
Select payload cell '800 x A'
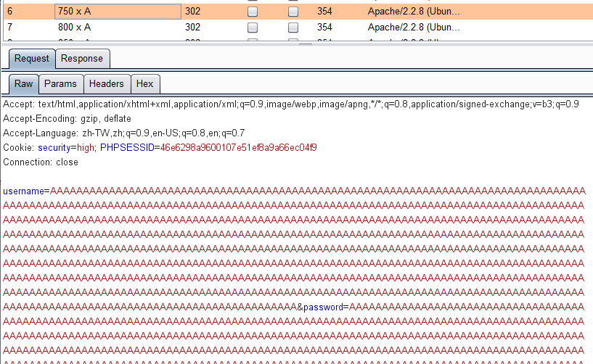coord(118,28)
